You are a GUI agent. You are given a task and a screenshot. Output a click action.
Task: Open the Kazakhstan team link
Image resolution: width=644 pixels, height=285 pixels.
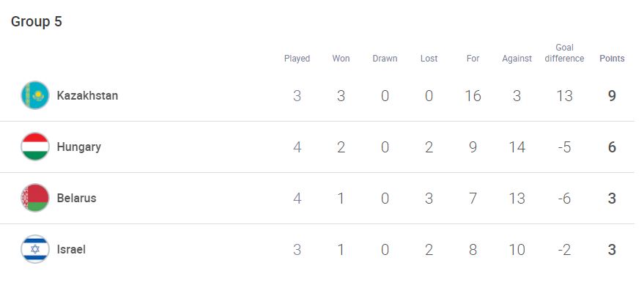click(x=87, y=96)
